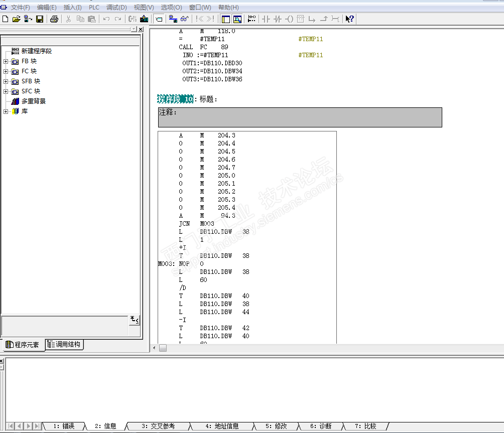
Task: Switch to the 3: 交叉参考 tab
Action: tap(158, 426)
